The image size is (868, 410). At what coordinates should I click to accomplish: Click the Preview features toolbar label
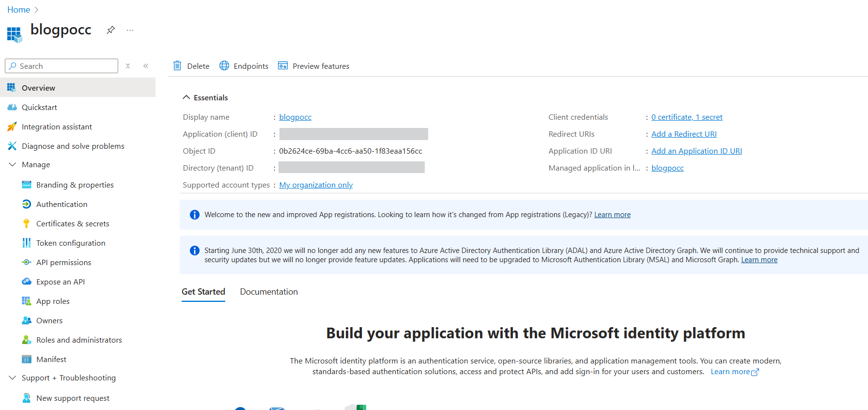coord(321,66)
